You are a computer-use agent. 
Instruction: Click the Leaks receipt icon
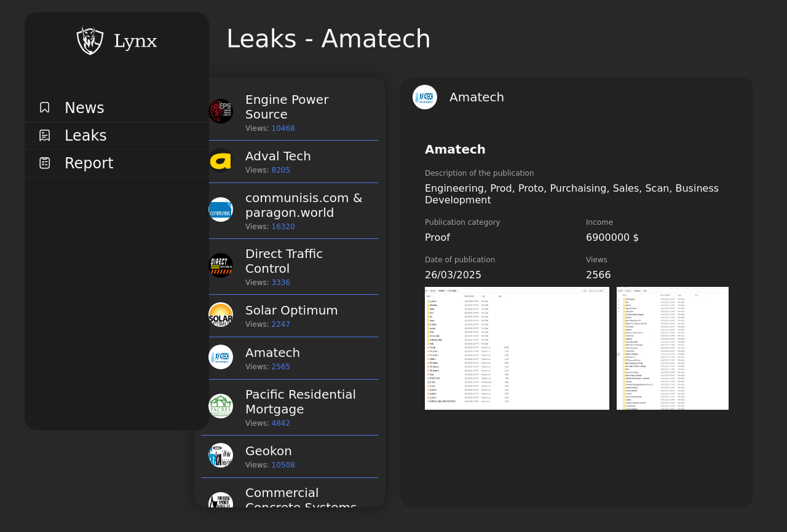pyautogui.click(x=45, y=135)
